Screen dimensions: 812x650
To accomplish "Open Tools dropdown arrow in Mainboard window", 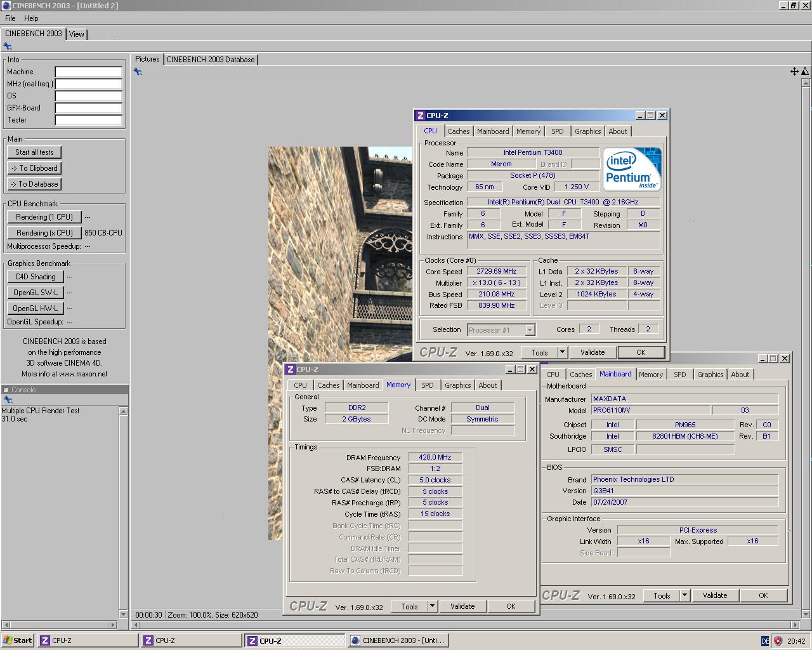I will pos(684,595).
